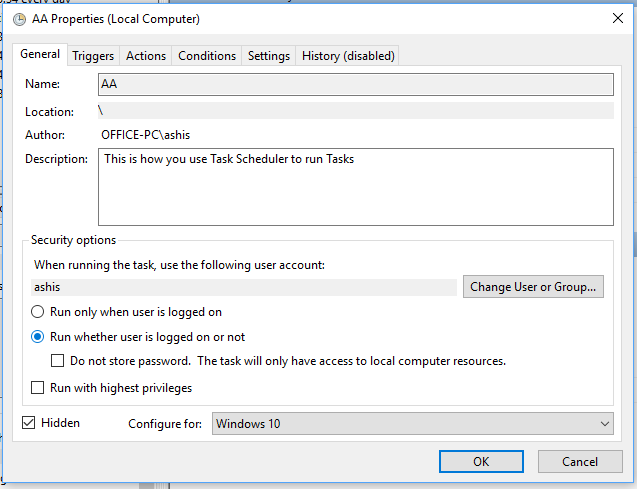Go to the Conditions tab
637x489 pixels.
pos(207,56)
